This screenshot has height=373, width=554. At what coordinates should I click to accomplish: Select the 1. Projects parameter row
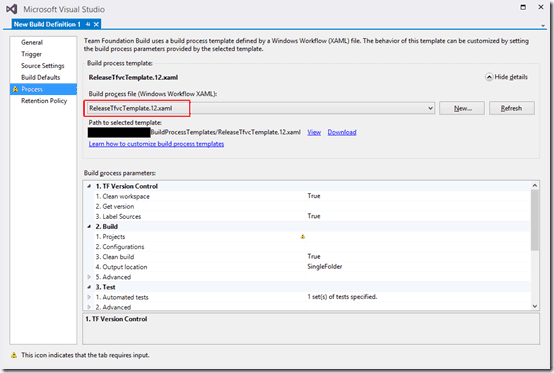[307, 237]
